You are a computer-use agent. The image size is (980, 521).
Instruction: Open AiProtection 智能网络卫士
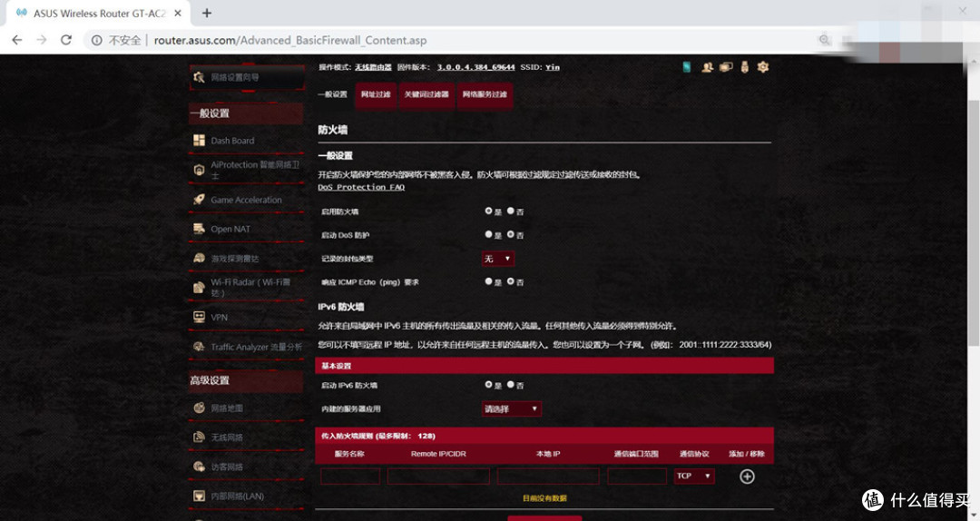[247, 170]
